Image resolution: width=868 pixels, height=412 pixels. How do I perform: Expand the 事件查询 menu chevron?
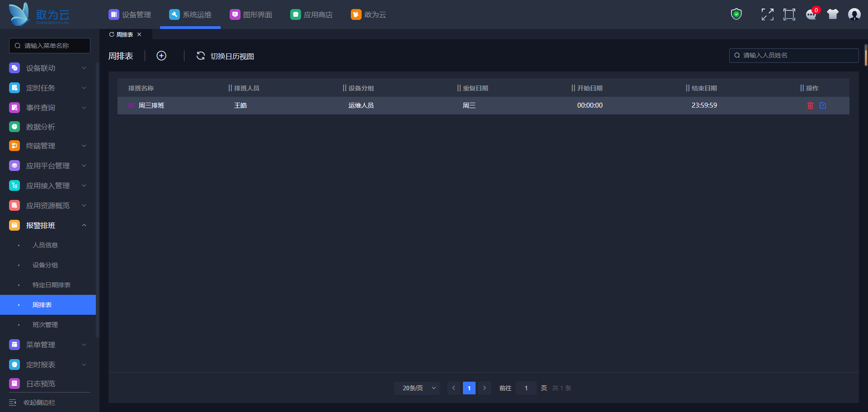(84, 108)
